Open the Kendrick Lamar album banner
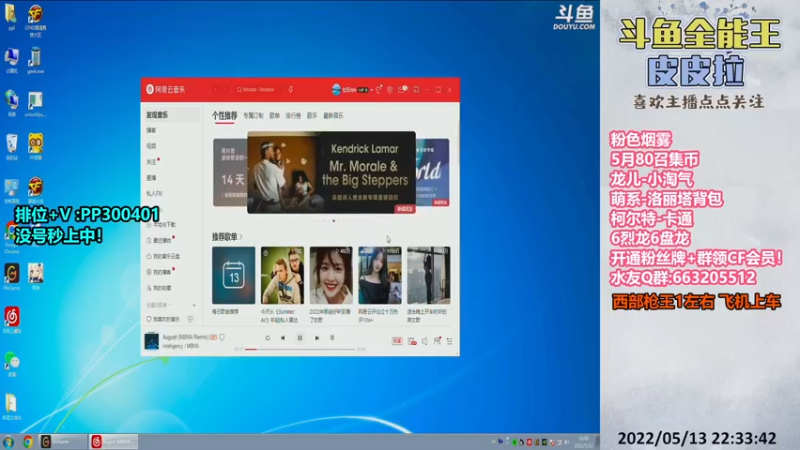Screen dimensions: 800x450 331,172
